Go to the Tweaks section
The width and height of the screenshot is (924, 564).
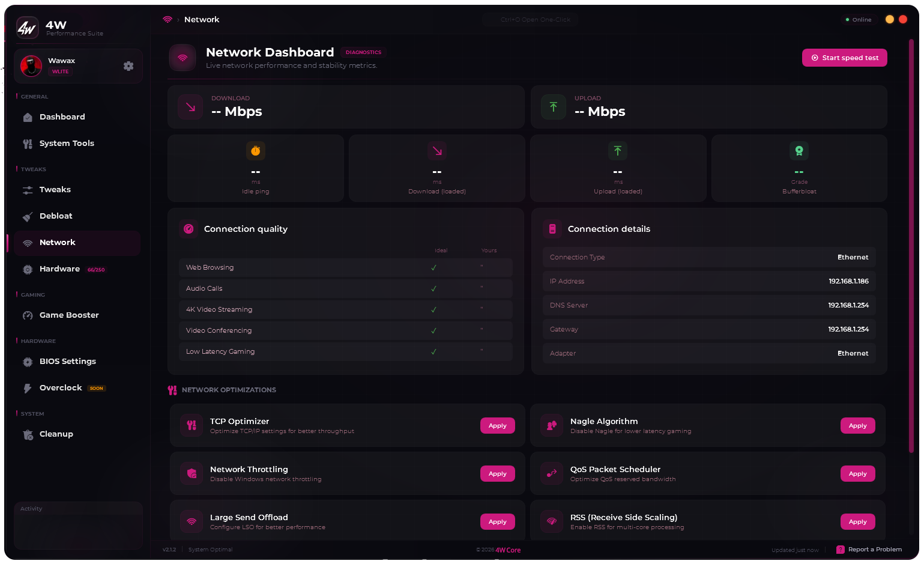tap(77, 190)
